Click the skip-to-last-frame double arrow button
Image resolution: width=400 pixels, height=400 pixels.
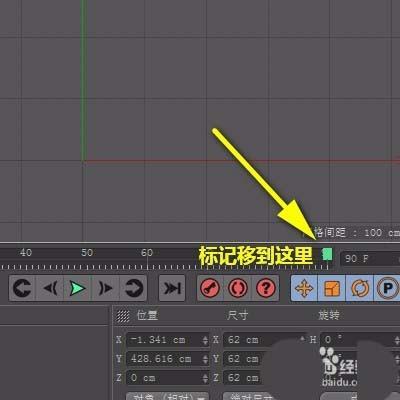click(172, 288)
